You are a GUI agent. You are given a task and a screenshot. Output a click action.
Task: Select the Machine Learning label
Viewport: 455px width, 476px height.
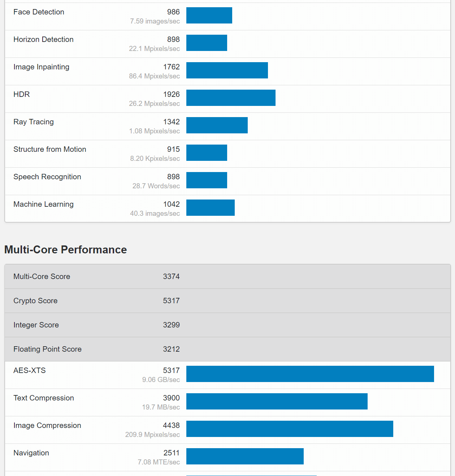point(43,204)
